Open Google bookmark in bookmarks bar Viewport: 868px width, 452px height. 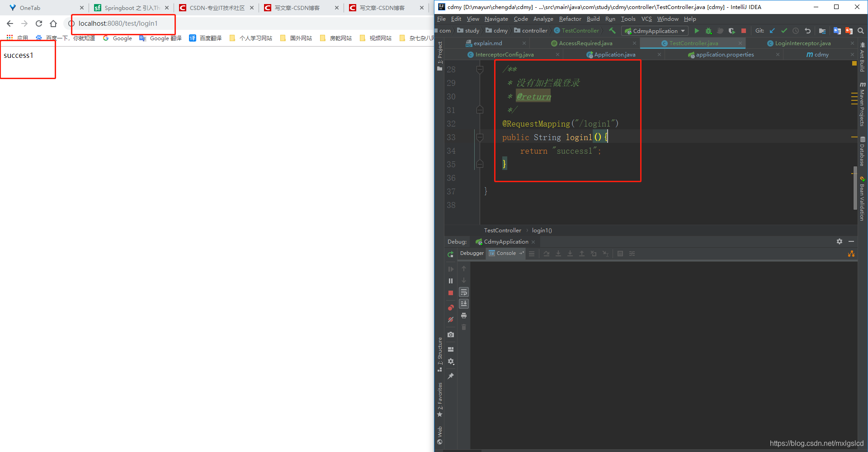point(118,38)
